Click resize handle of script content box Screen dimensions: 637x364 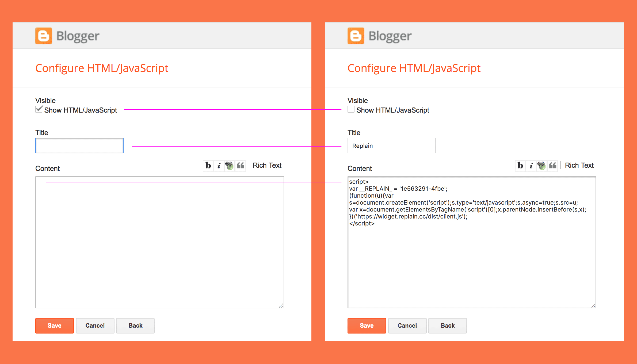[593, 305]
